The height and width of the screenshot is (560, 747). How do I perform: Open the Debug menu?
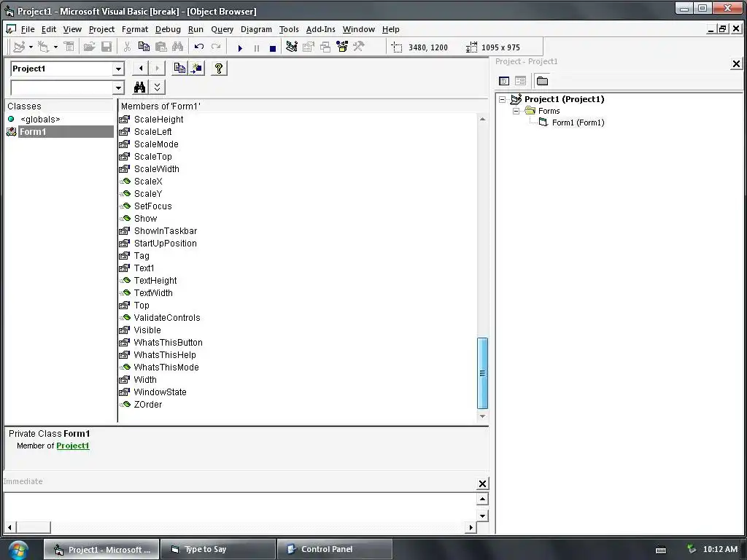point(169,29)
